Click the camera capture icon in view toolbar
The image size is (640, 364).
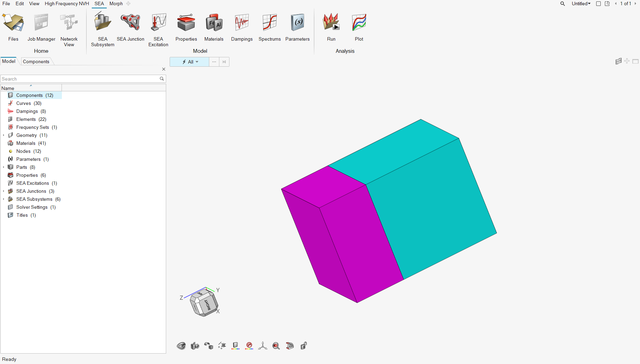[195, 346]
